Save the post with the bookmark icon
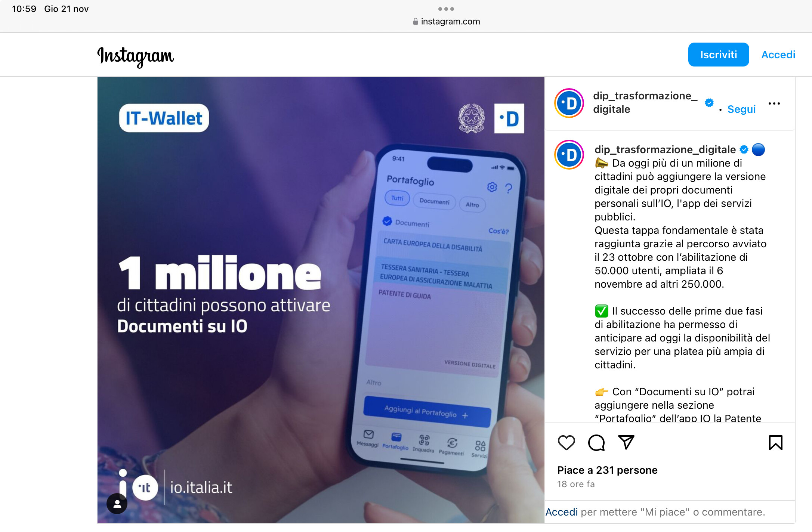Screen dimensions: 812x532 pyautogui.click(x=775, y=443)
